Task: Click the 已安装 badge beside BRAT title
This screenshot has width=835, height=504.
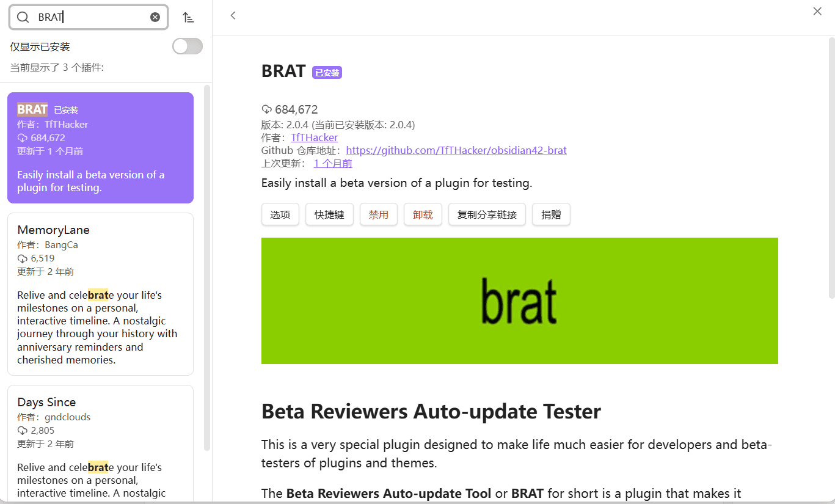Action: [327, 73]
